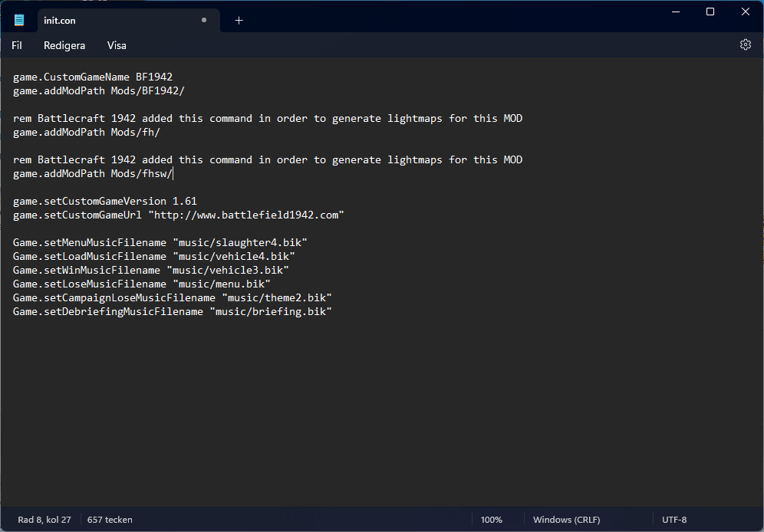This screenshot has width=764, height=532.
Task: Place cursor in game.CustomGameName BF1942 line
Action: pyautogui.click(x=93, y=77)
